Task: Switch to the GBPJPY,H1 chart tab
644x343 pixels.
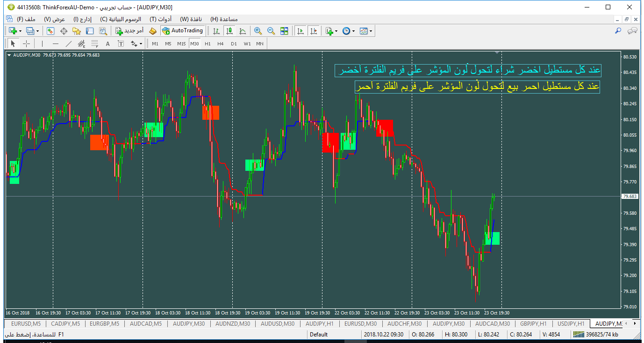Action: (533, 323)
